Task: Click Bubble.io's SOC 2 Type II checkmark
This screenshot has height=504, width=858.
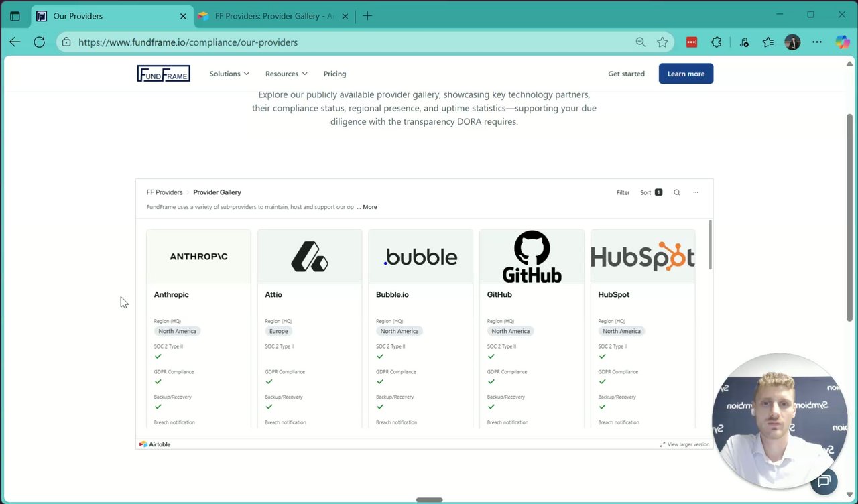Action: [380, 356]
